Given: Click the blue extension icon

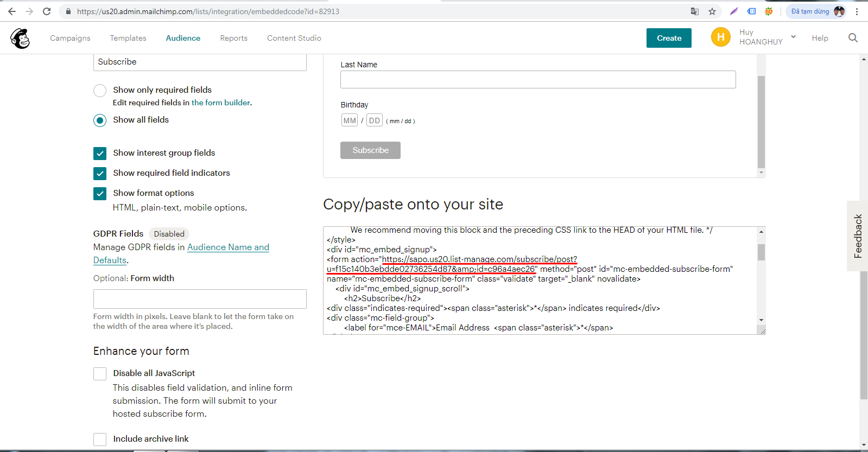Looking at the screenshot, I should [751, 11].
